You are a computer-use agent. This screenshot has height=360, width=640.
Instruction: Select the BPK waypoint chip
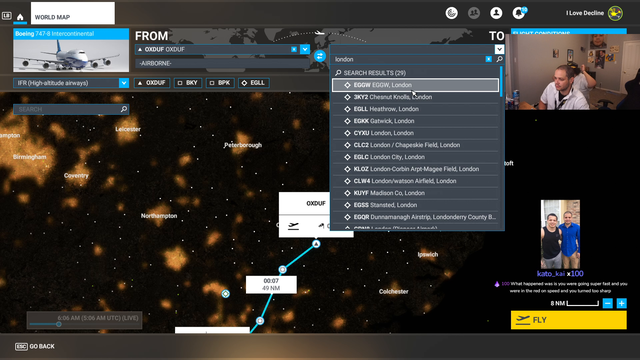pyautogui.click(x=220, y=83)
